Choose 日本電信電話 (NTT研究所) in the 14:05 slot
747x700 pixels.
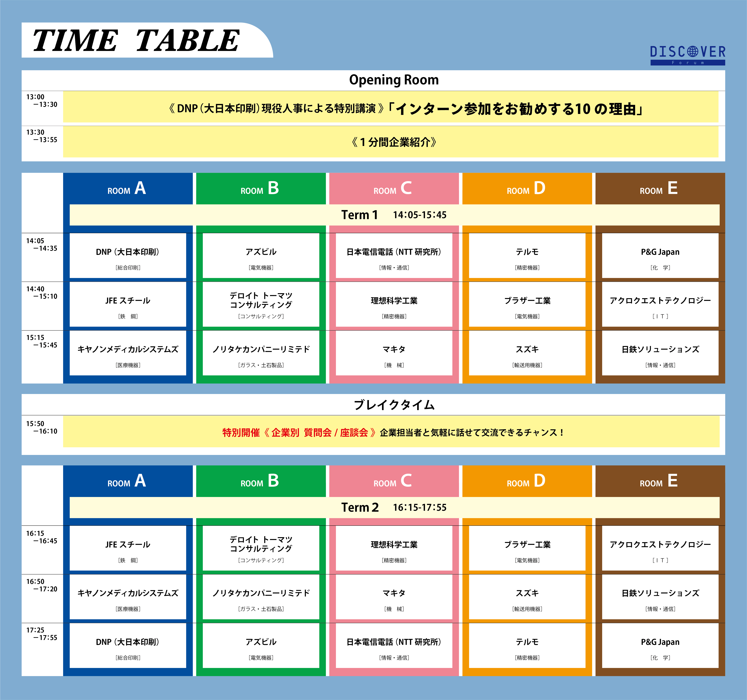point(394,256)
